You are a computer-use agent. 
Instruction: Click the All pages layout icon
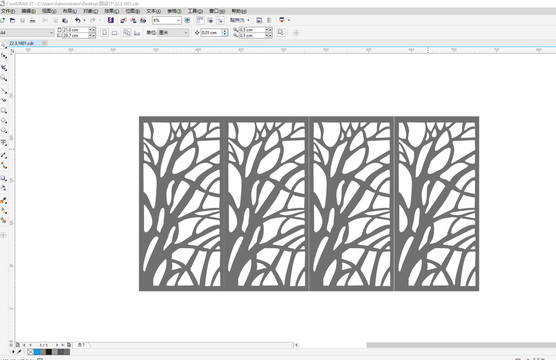pyautogui.click(x=127, y=33)
